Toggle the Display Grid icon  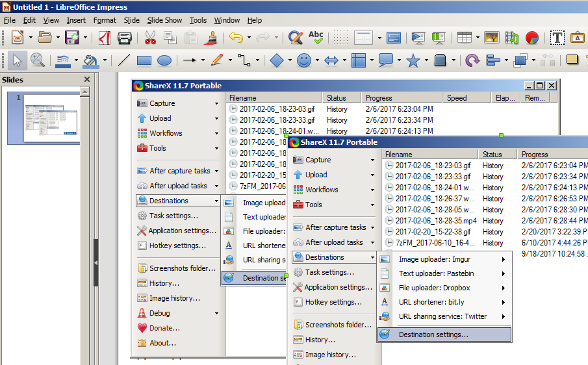coord(340,38)
